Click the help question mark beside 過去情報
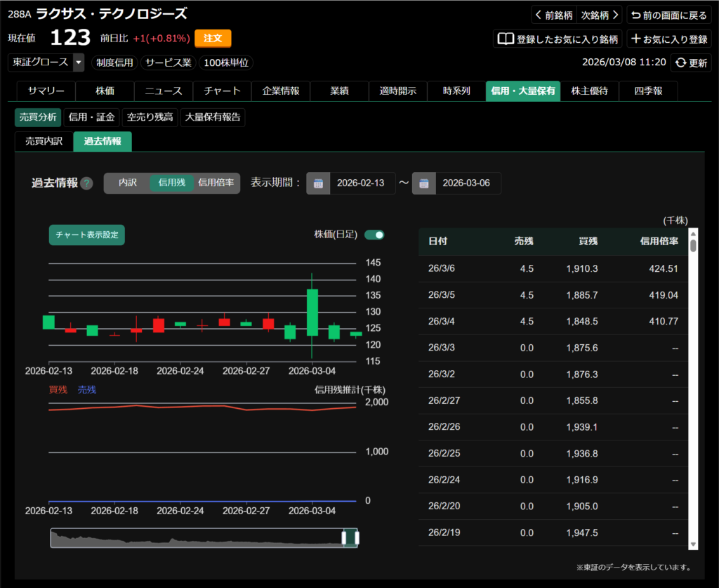 pyautogui.click(x=86, y=183)
